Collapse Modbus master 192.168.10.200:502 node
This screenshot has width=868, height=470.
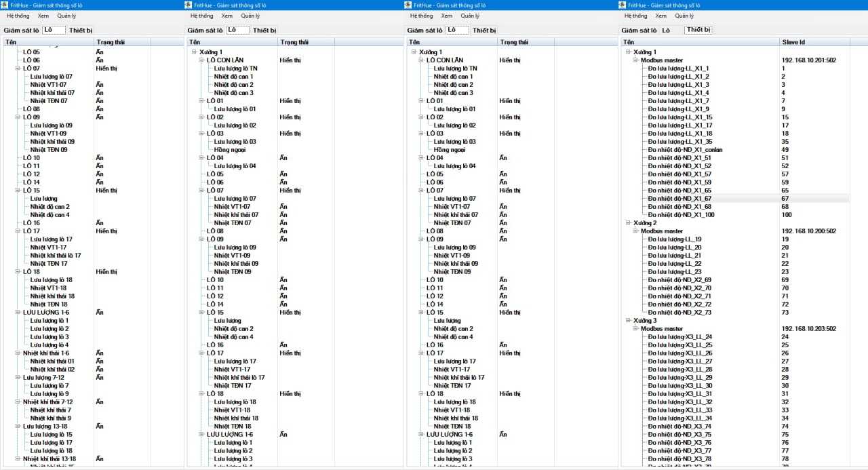tap(636, 231)
